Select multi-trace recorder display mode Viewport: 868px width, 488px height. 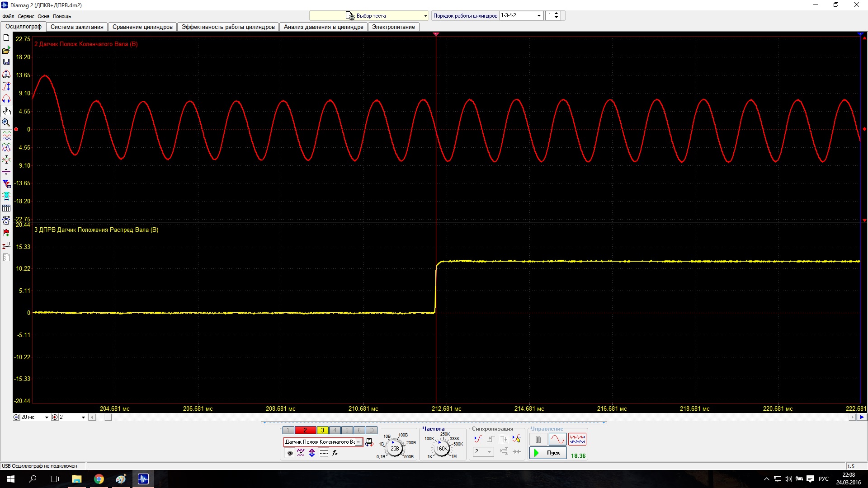577,439
